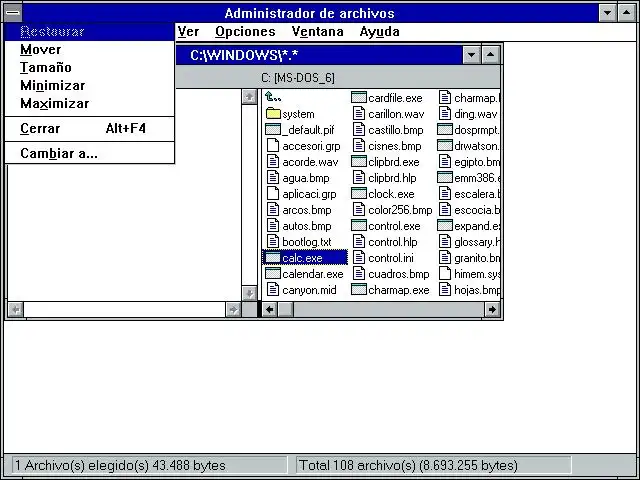Click file list scroll-right arrow
This screenshot has width=640, height=480.
tap(492, 309)
